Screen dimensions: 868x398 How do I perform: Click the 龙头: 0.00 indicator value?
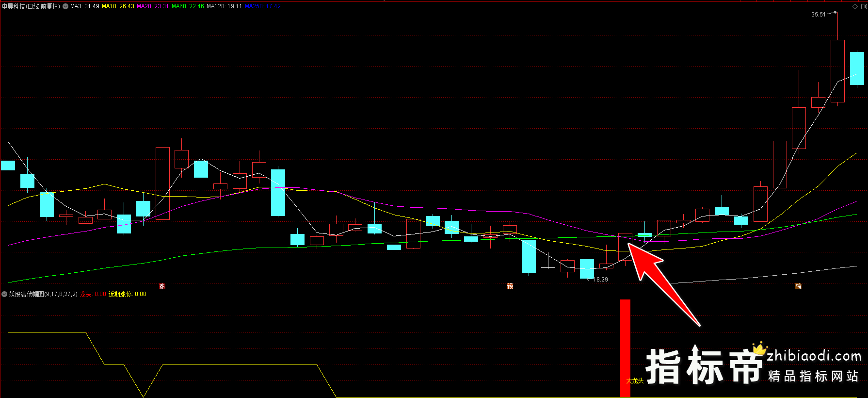(x=93, y=294)
